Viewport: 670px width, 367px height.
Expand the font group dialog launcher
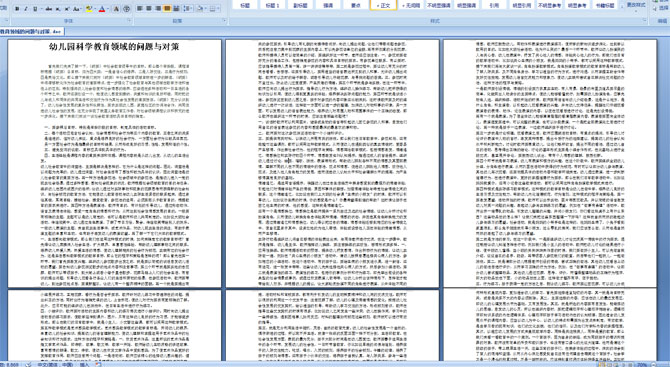click(129, 20)
